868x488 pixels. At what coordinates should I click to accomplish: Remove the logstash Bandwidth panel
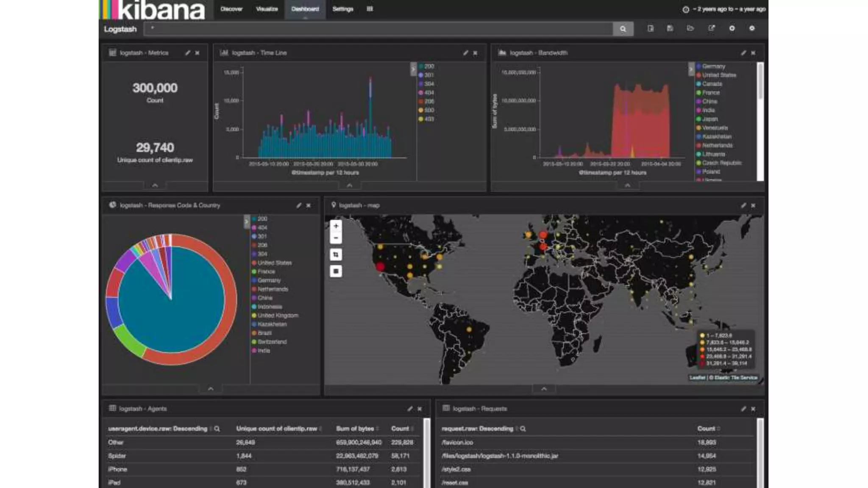[x=753, y=53]
